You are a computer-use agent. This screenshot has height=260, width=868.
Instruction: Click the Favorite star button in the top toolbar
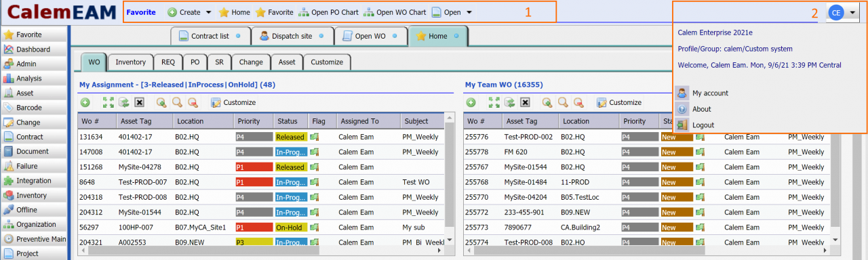tap(275, 12)
